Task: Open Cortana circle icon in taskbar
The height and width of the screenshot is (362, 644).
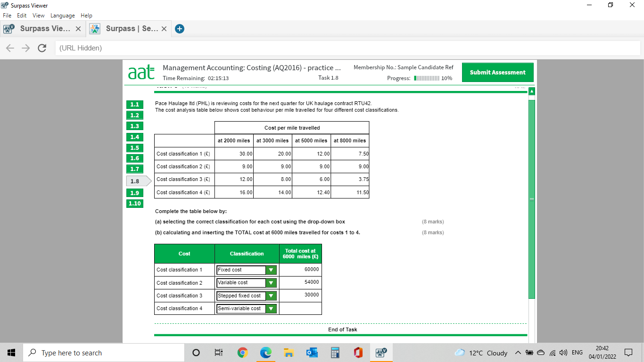Action: 196,353
